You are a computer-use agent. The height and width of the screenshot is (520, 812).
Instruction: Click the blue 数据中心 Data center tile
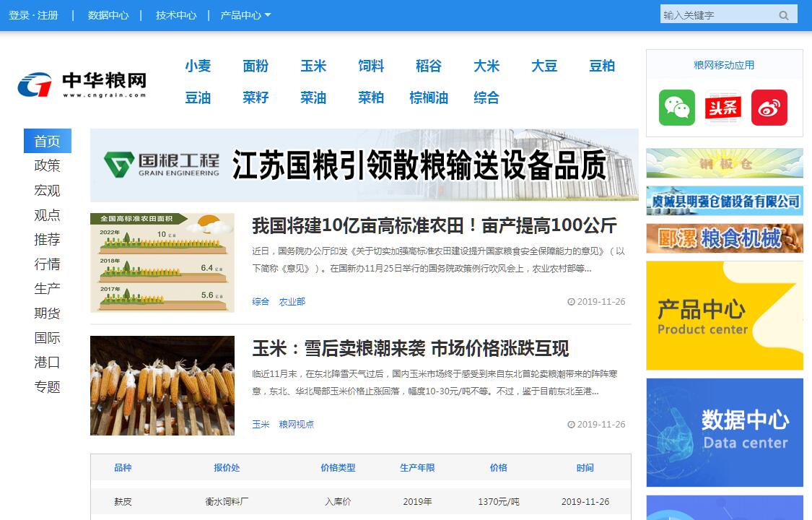pyautogui.click(x=724, y=432)
